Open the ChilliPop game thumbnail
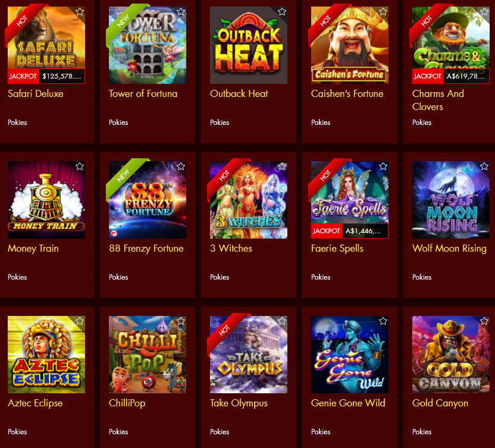495x448 pixels. [148, 355]
